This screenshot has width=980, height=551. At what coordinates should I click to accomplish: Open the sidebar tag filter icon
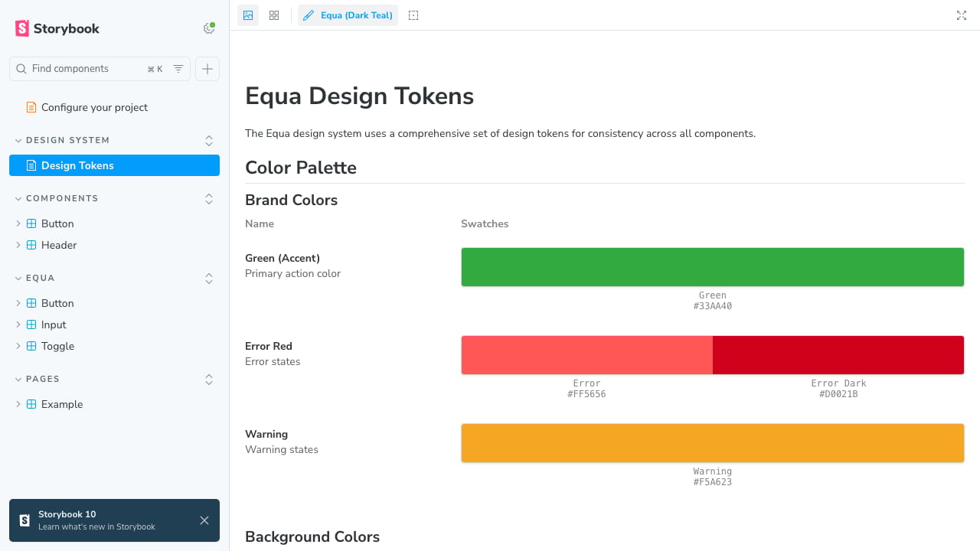tap(178, 69)
